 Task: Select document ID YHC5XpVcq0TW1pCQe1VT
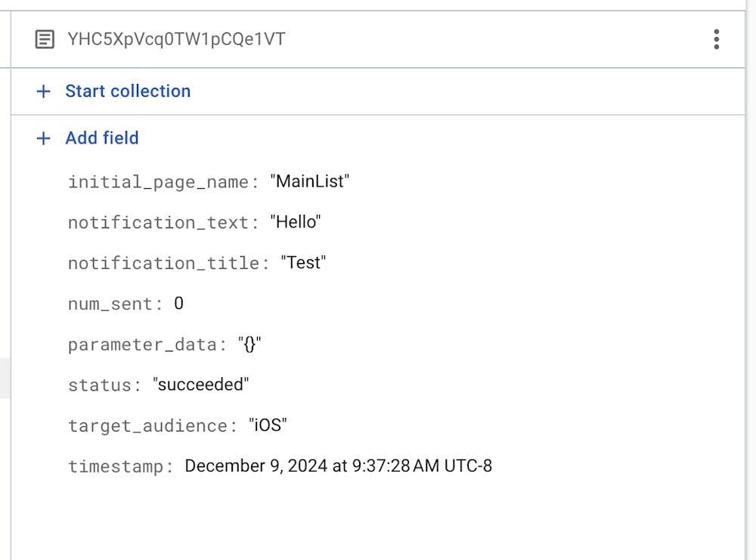click(x=176, y=39)
